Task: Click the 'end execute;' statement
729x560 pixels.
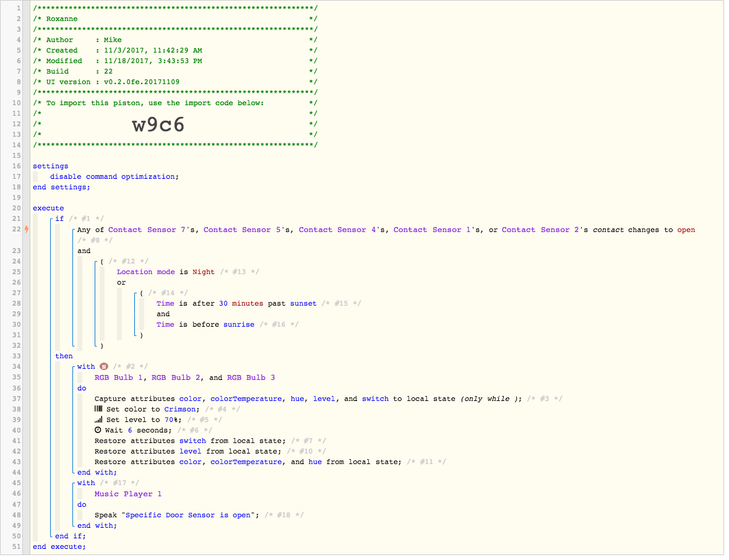Action: pos(59,546)
